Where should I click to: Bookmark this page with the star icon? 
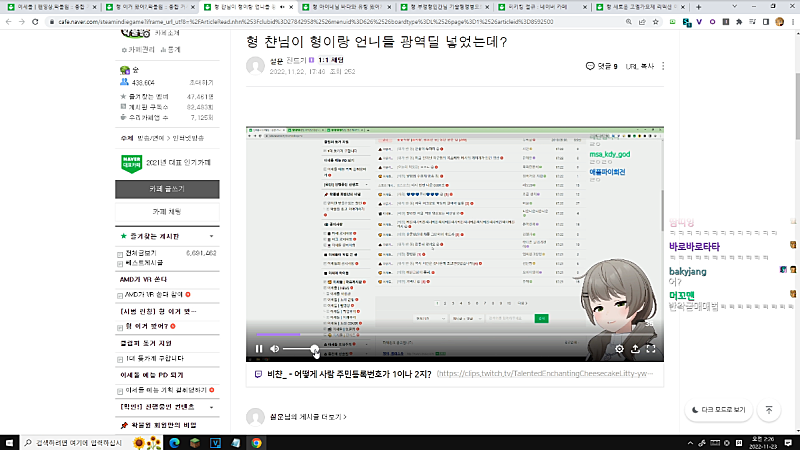tap(656, 22)
